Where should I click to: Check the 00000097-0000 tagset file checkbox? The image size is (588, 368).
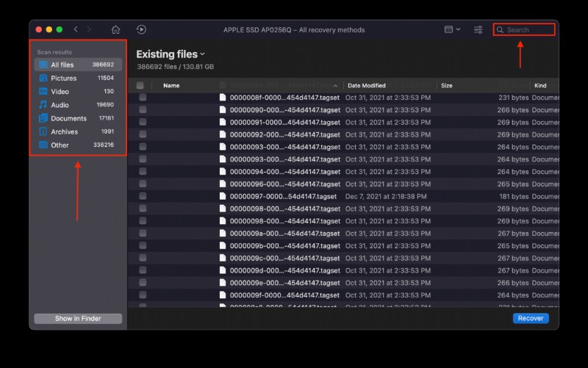(x=143, y=196)
